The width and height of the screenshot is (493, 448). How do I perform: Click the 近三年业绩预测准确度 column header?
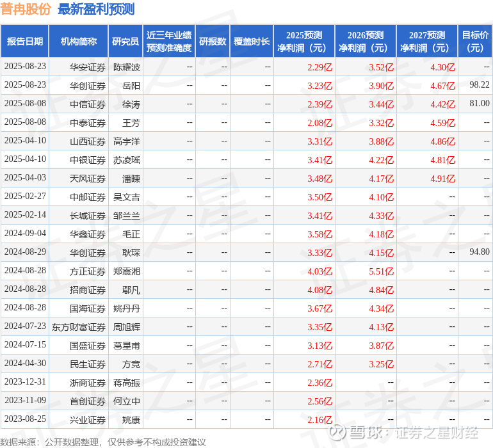click(169, 41)
